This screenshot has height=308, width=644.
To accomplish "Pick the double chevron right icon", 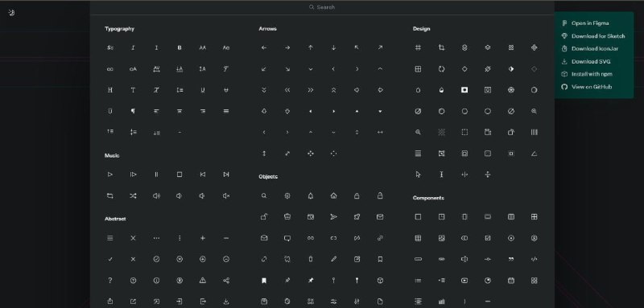I will pyautogui.click(x=311, y=90).
